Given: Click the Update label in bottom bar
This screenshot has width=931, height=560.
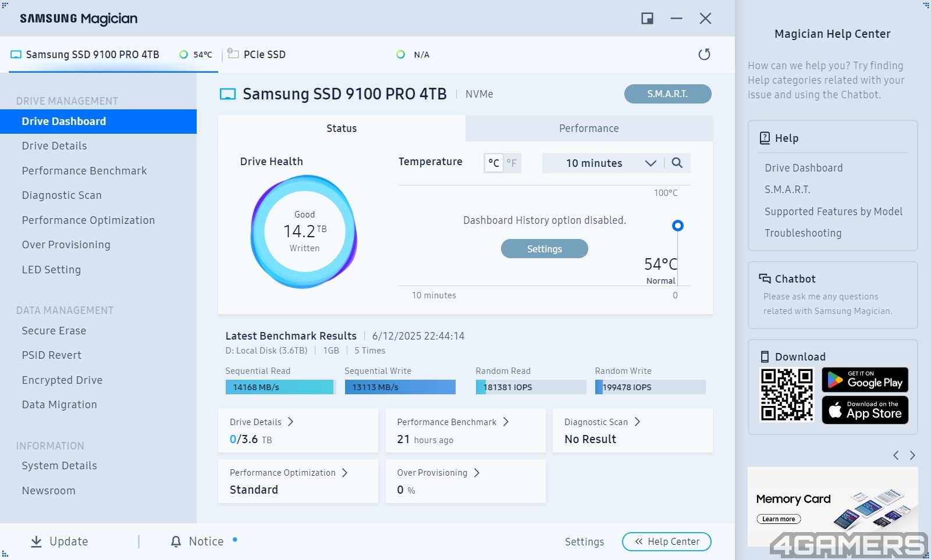Looking at the screenshot, I should coord(69,541).
